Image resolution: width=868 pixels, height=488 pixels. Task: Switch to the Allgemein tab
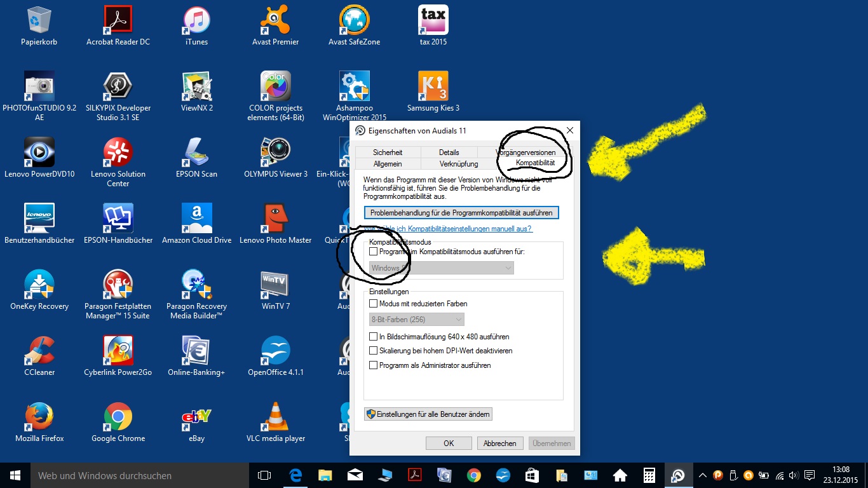388,164
